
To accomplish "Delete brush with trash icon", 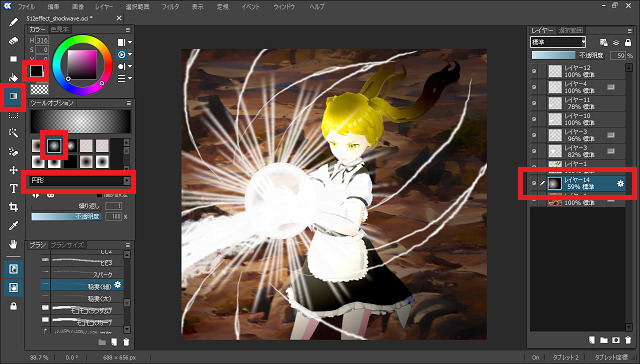I will point(126,342).
